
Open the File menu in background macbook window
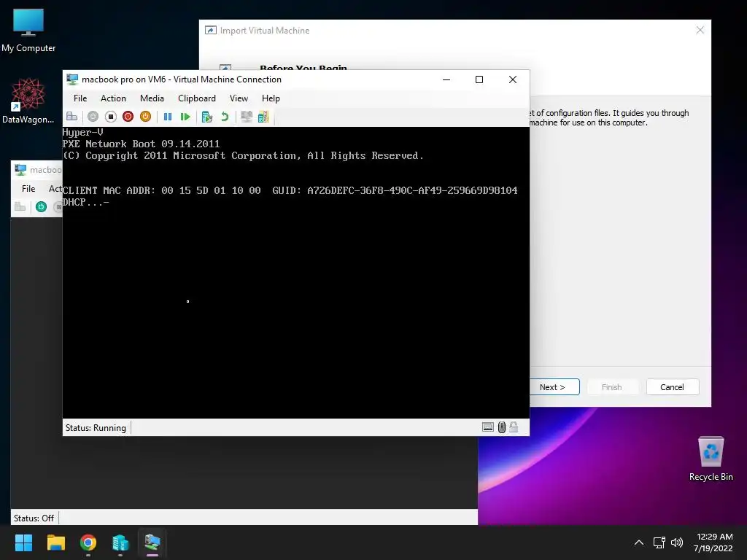point(28,189)
